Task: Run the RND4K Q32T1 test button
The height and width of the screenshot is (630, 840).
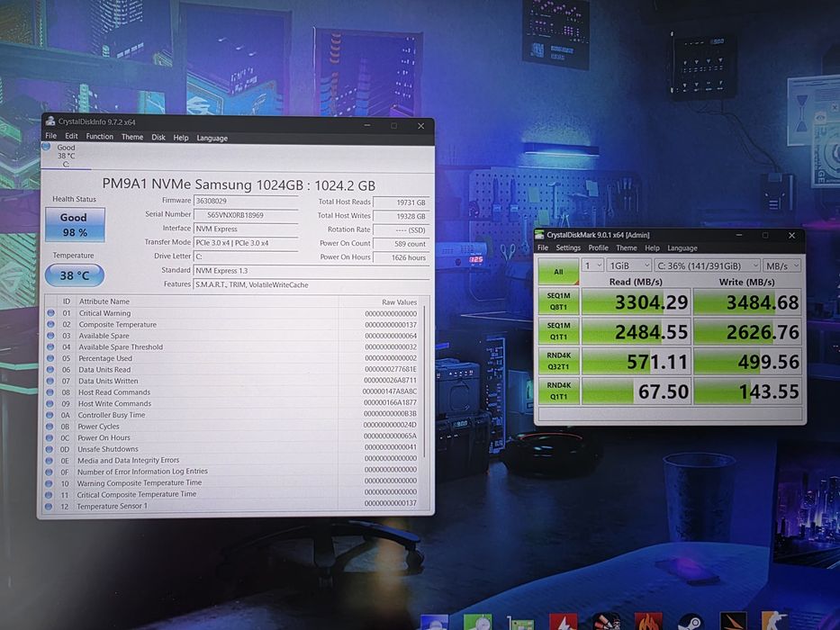Action: click(558, 361)
